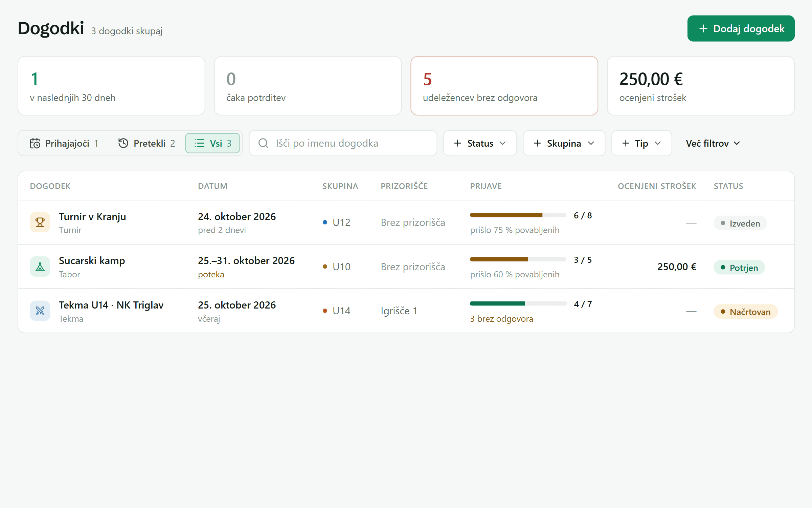The width and height of the screenshot is (812, 508).
Task: Click the 4 / 7 green progress bar
Action: click(518, 304)
